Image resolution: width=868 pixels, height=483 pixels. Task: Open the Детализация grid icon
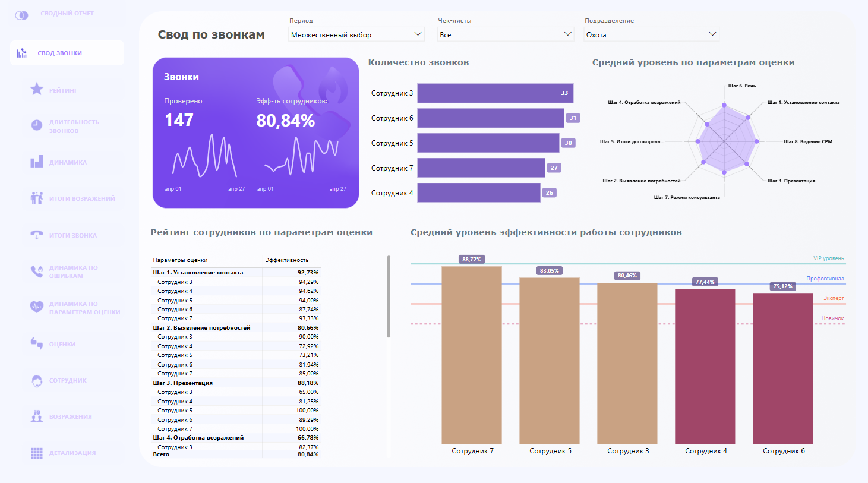(x=37, y=453)
